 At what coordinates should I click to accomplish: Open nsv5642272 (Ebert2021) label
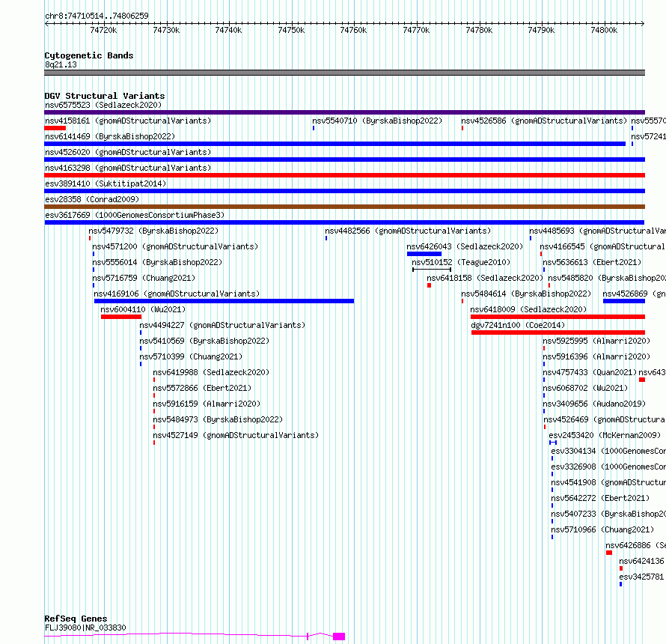(600, 498)
